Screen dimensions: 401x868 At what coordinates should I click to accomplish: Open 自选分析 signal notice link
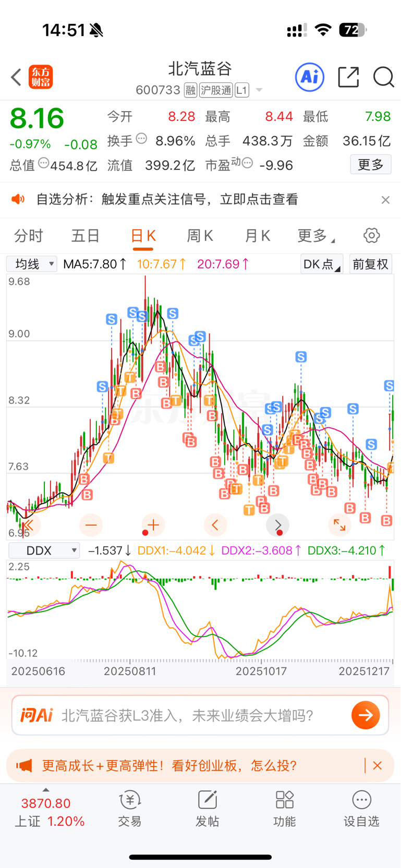tap(167, 200)
